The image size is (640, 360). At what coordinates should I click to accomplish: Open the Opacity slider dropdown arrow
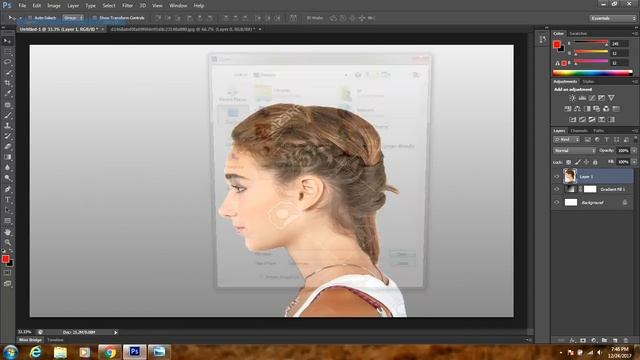[x=634, y=151]
